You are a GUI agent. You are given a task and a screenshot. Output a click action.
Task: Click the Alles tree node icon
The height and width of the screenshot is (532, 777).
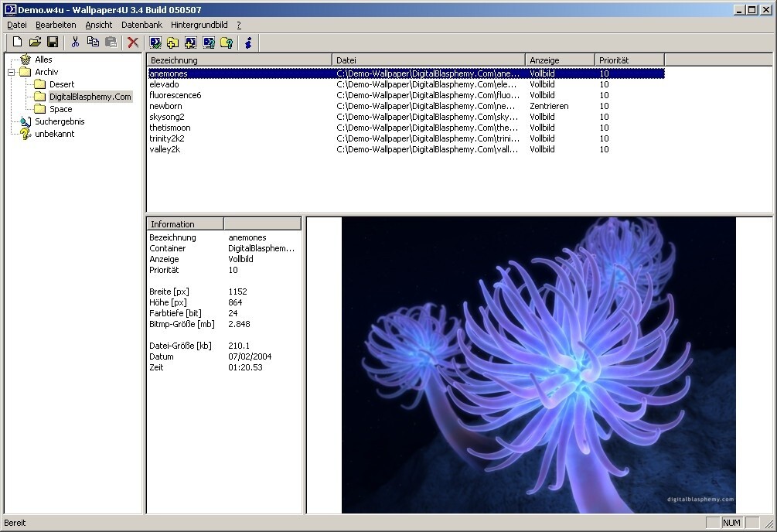click(x=26, y=60)
